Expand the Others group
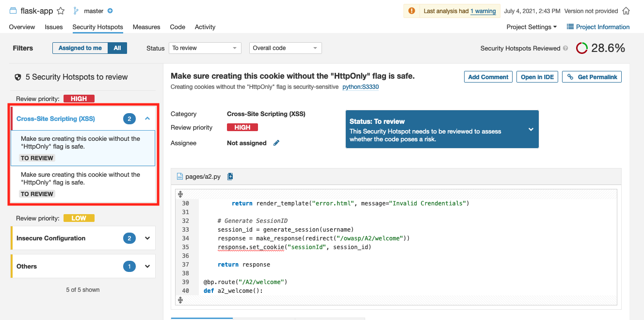The width and height of the screenshot is (644, 320). click(147, 266)
